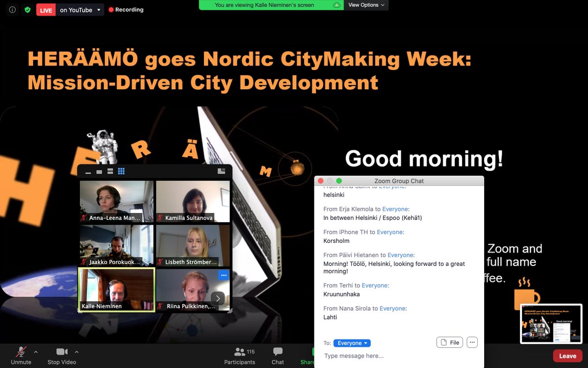Select the chat message Lahti

tap(330, 317)
